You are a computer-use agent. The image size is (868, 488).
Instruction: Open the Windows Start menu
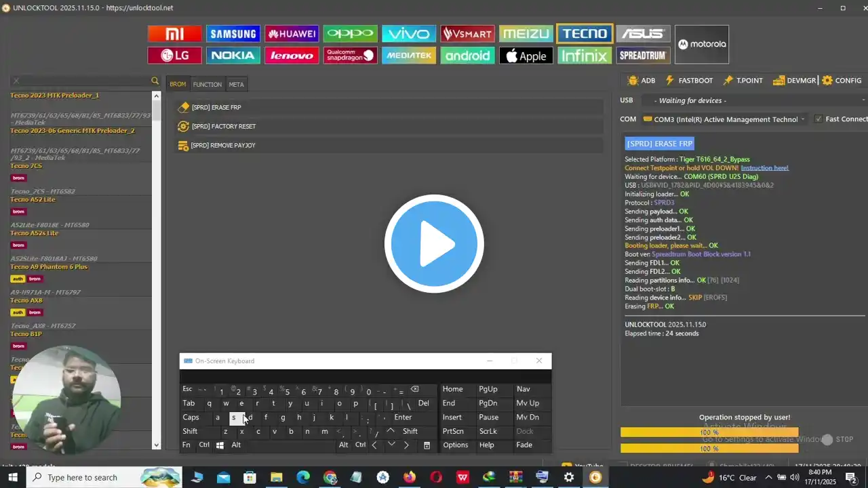[12, 478]
